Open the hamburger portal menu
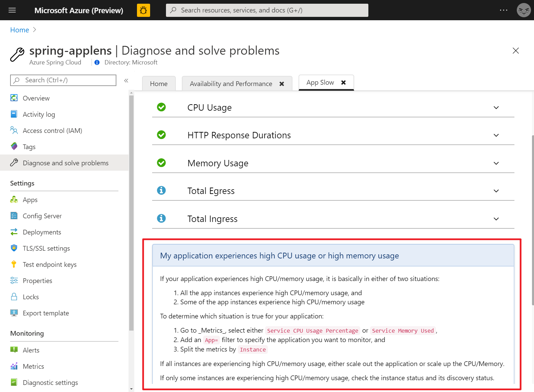Screen dimensions: 534x392 tap(12, 10)
